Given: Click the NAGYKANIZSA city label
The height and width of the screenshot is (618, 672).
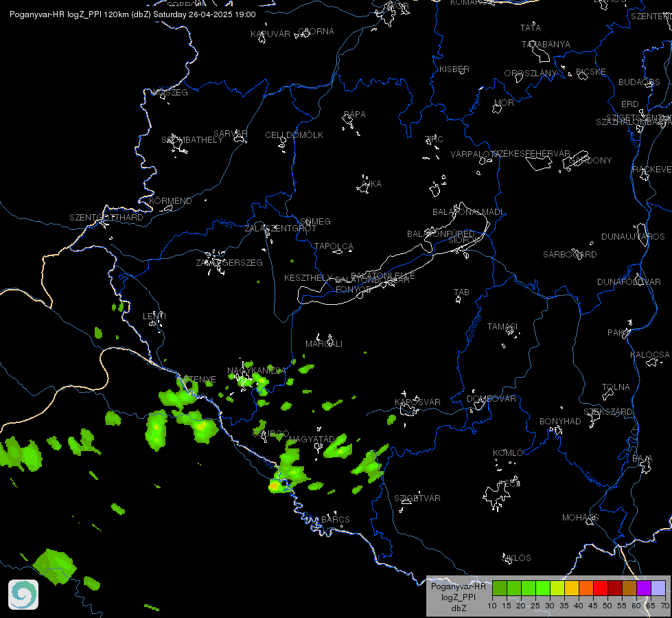Looking at the screenshot, I should coord(256,371).
